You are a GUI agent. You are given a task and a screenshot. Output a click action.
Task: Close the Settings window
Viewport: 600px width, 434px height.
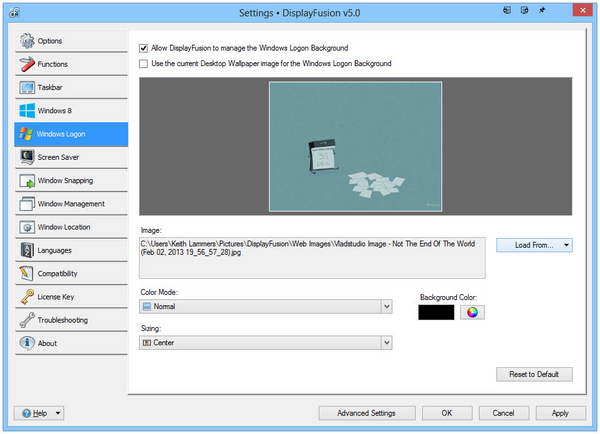click(x=582, y=10)
